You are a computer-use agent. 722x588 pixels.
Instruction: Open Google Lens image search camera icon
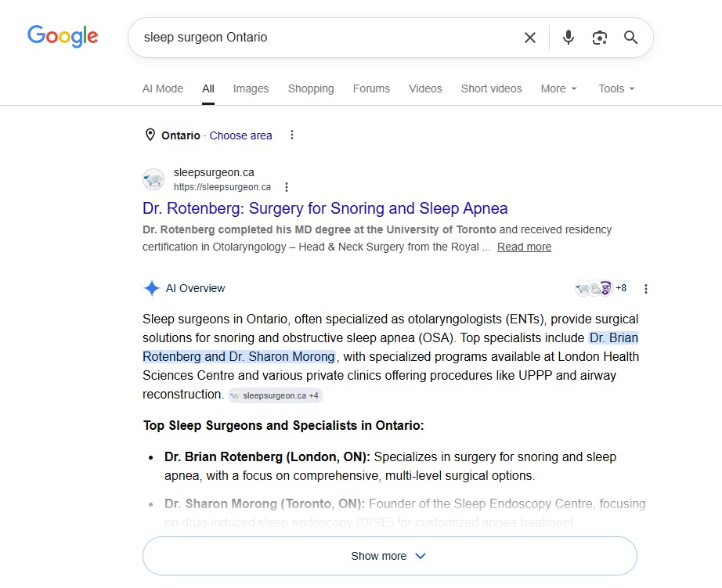599,38
